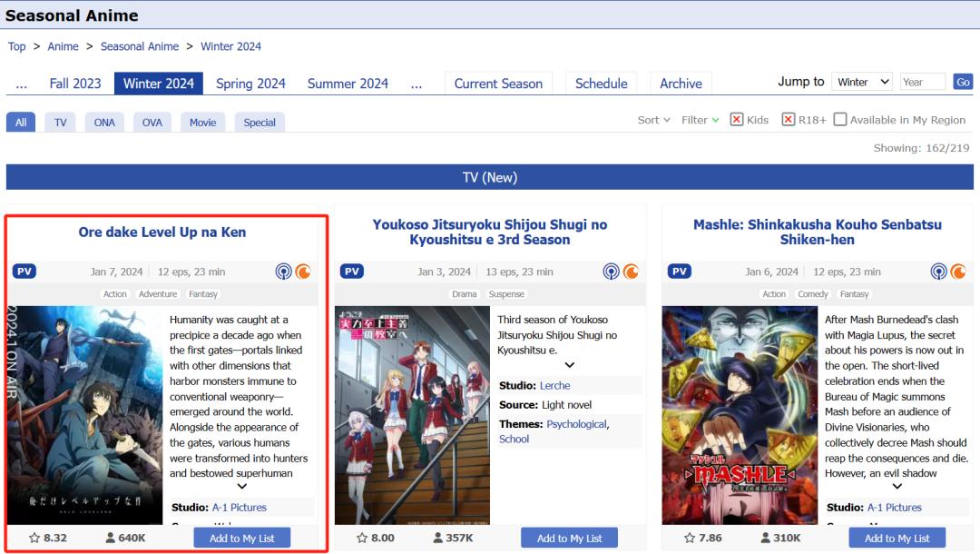
Task: Filter by ONA type
Action: click(104, 123)
